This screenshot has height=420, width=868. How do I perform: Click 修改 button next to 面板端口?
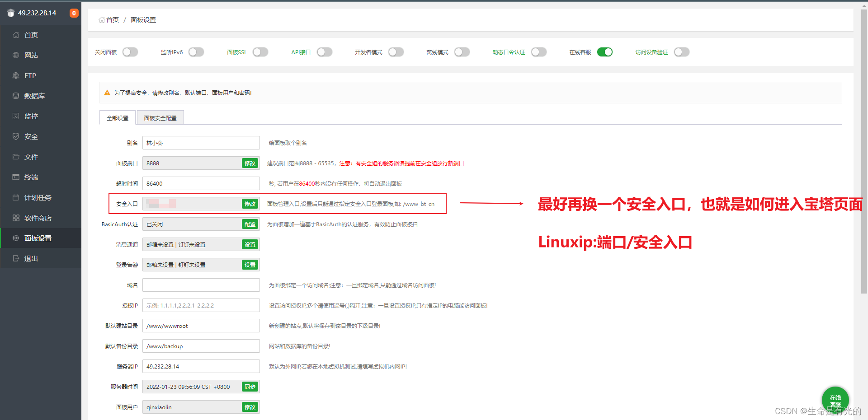coord(250,163)
